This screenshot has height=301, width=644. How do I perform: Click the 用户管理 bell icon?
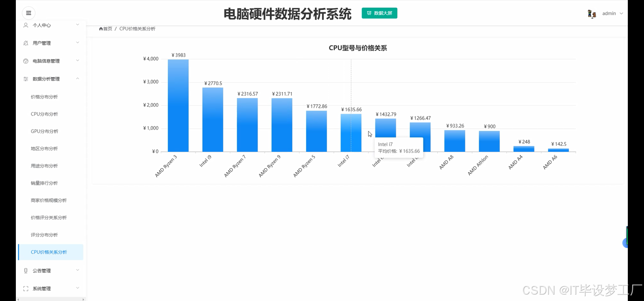point(26,43)
